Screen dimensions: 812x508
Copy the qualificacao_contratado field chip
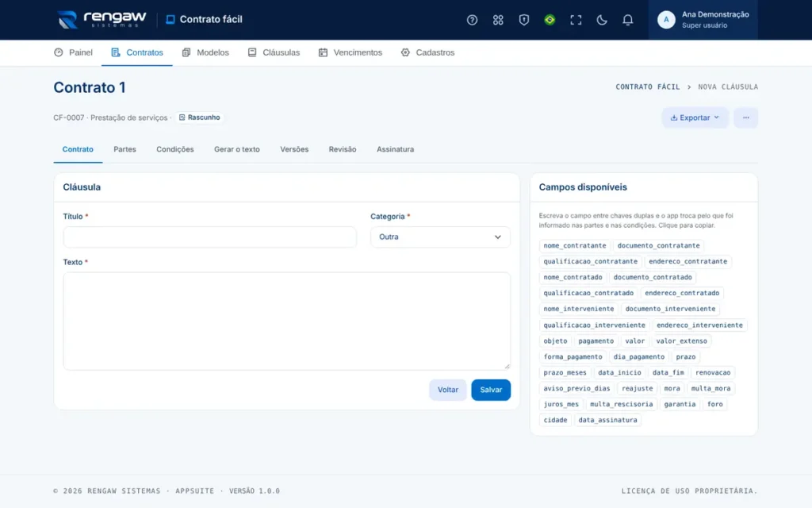point(588,293)
